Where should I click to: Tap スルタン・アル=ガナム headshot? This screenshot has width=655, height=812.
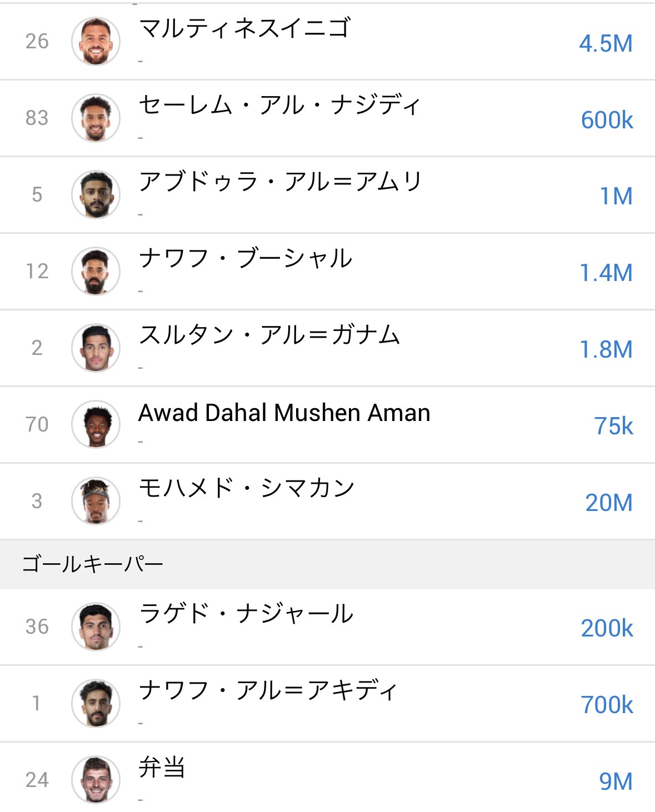96,348
